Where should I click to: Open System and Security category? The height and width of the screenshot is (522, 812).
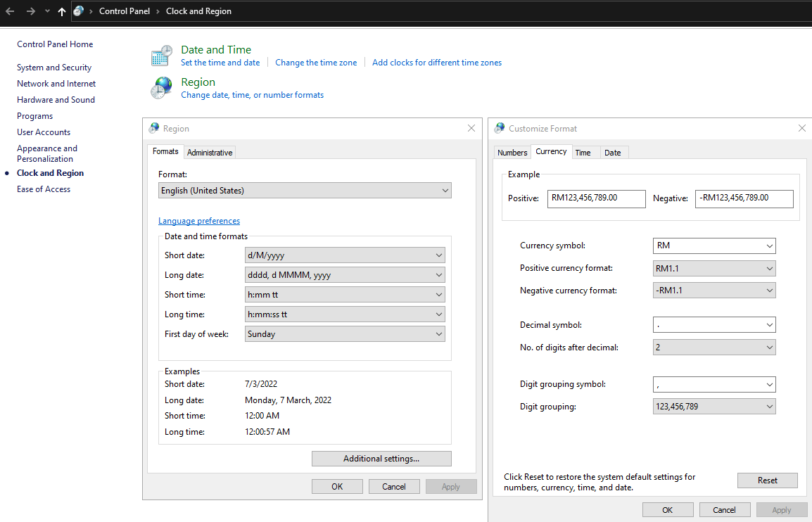(x=54, y=68)
